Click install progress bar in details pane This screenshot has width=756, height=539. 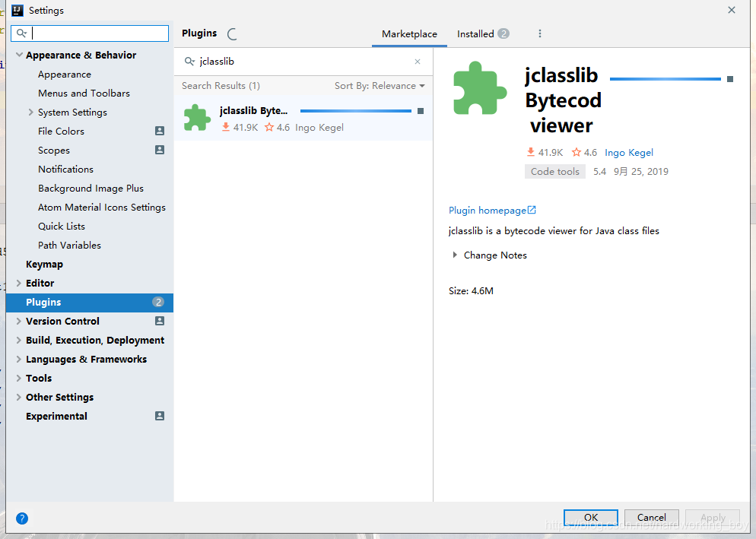665,79
